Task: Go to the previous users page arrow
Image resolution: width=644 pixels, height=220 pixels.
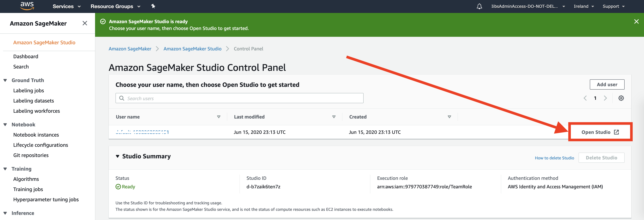Action: pos(585,98)
